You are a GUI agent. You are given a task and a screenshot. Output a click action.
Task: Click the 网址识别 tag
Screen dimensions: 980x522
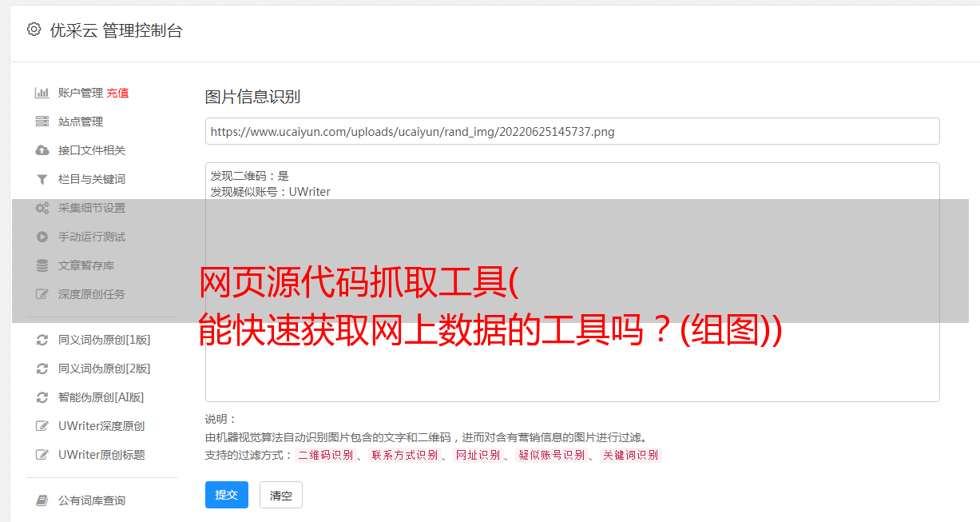[x=478, y=455]
